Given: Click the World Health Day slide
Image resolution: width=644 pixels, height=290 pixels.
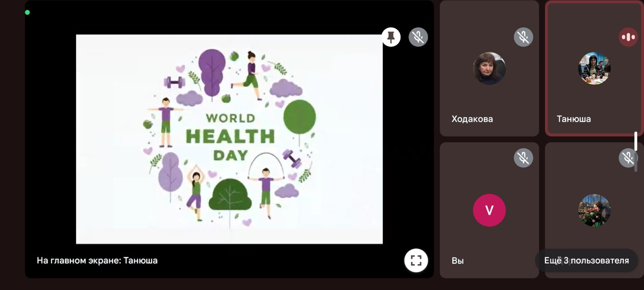Looking at the screenshot, I should coord(229,139).
